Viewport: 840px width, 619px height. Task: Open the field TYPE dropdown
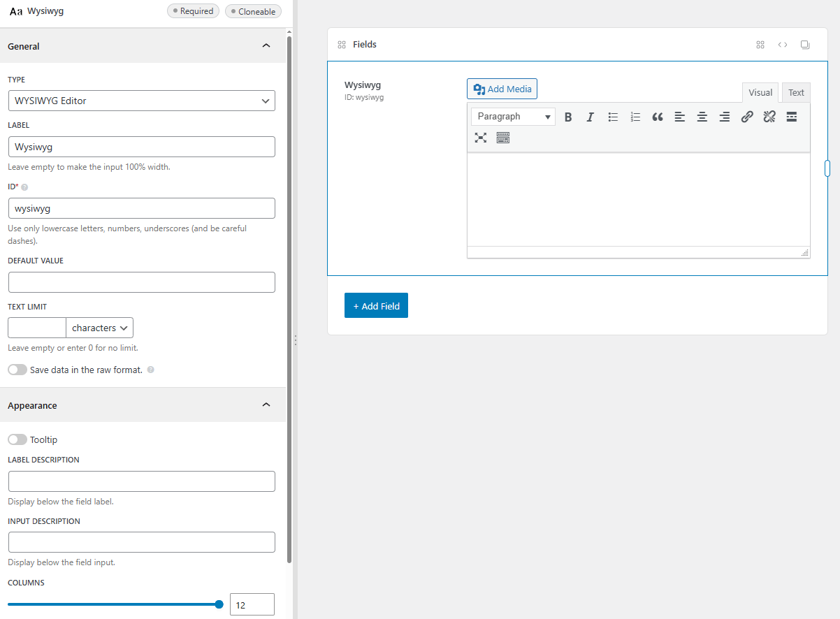tap(141, 101)
